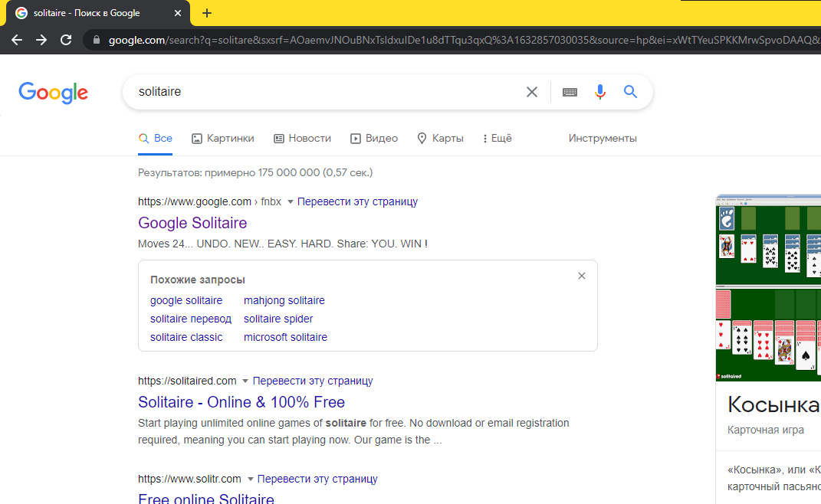The width and height of the screenshot is (821, 504).
Task: Expand dropdown arrow next to www.solitr.com
Action: pos(250,479)
